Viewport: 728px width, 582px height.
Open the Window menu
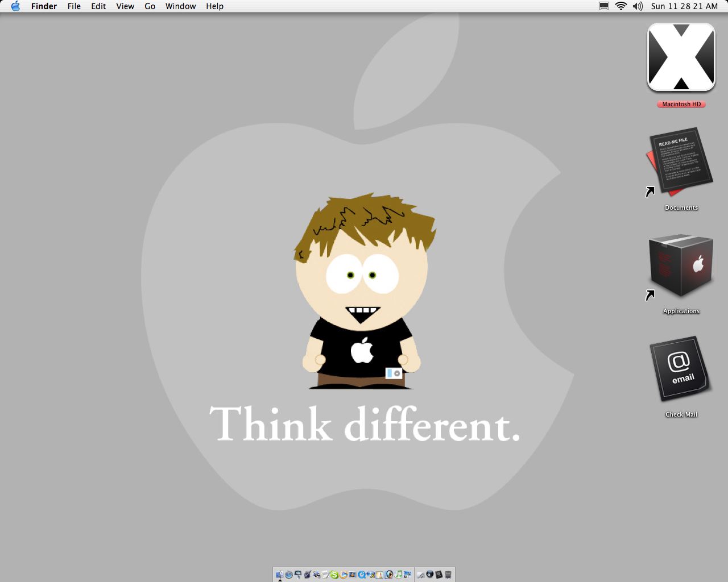click(180, 6)
